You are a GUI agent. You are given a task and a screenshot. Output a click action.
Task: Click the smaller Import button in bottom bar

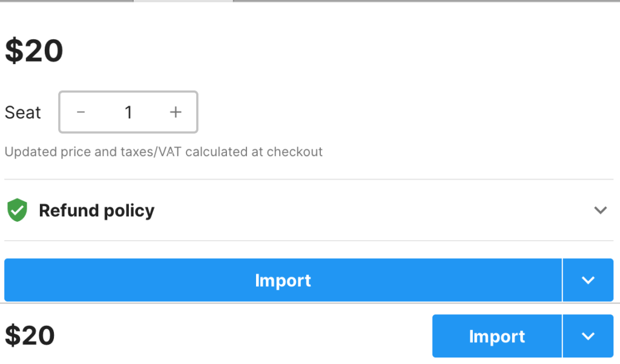pos(496,336)
